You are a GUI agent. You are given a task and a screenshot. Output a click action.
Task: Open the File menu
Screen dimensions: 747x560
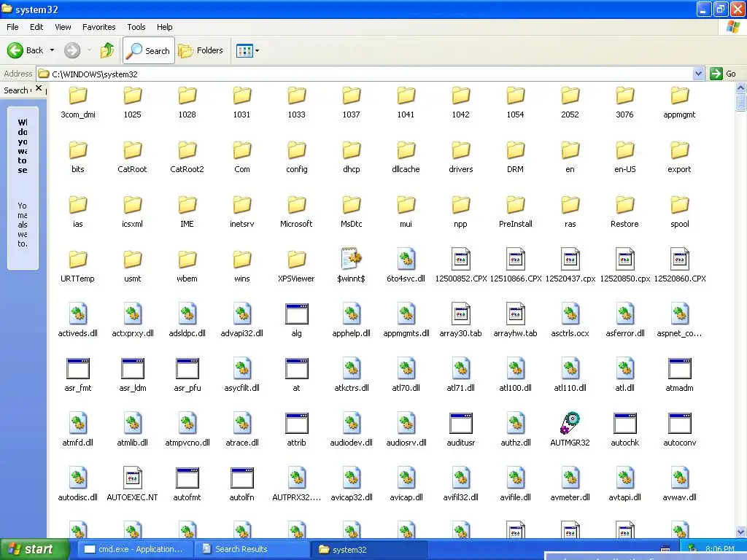(12, 27)
